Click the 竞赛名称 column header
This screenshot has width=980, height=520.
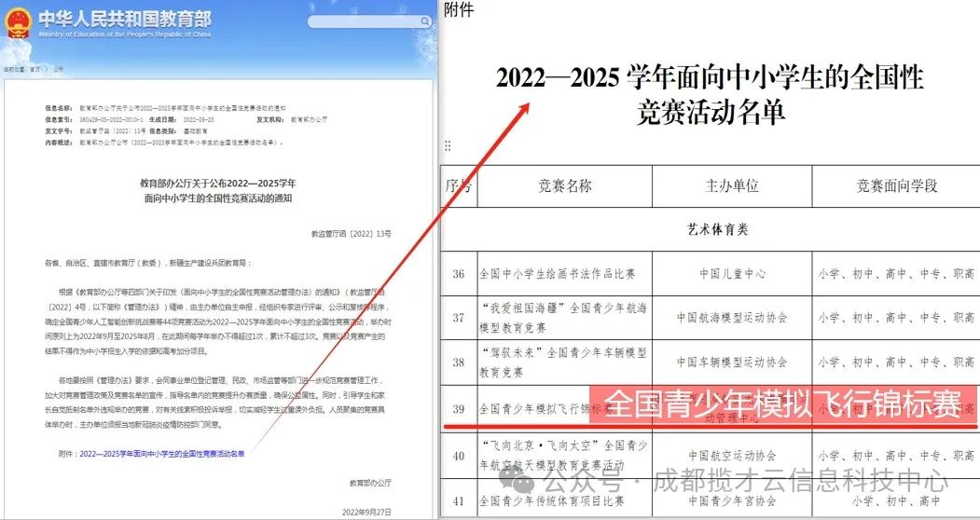(x=564, y=185)
